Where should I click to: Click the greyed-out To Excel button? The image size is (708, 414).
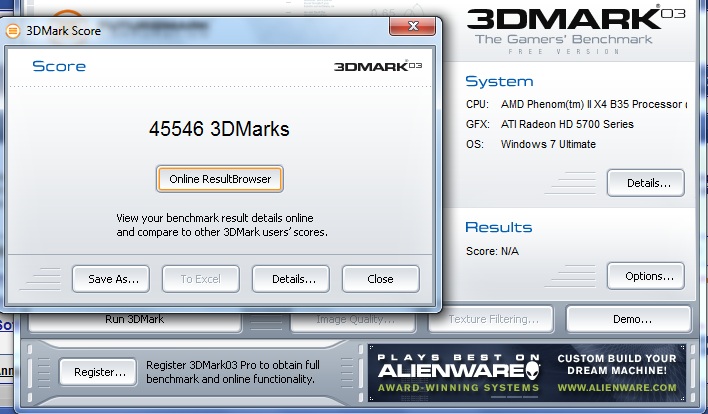(200, 279)
